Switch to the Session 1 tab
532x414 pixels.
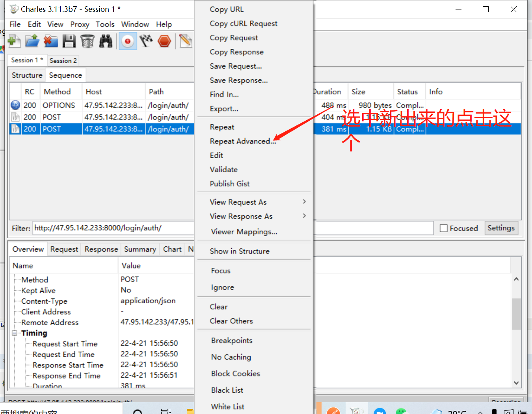27,60
